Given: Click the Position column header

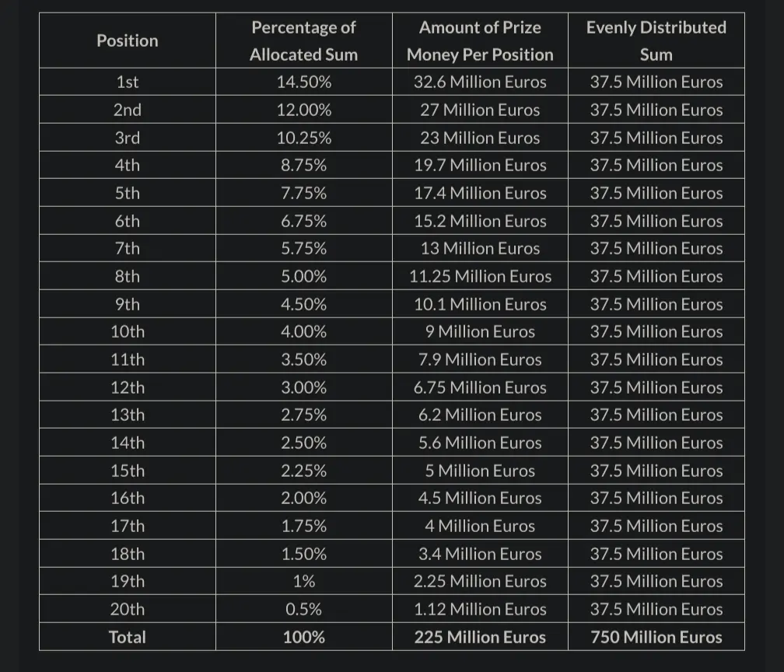Looking at the screenshot, I should (x=128, y=40).
